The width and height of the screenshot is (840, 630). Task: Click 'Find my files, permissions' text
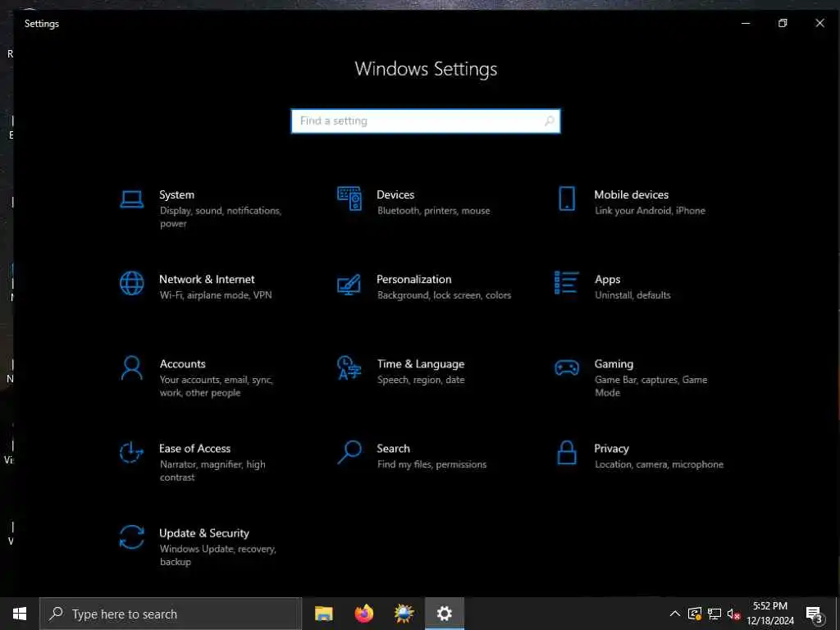click(431, 464)
